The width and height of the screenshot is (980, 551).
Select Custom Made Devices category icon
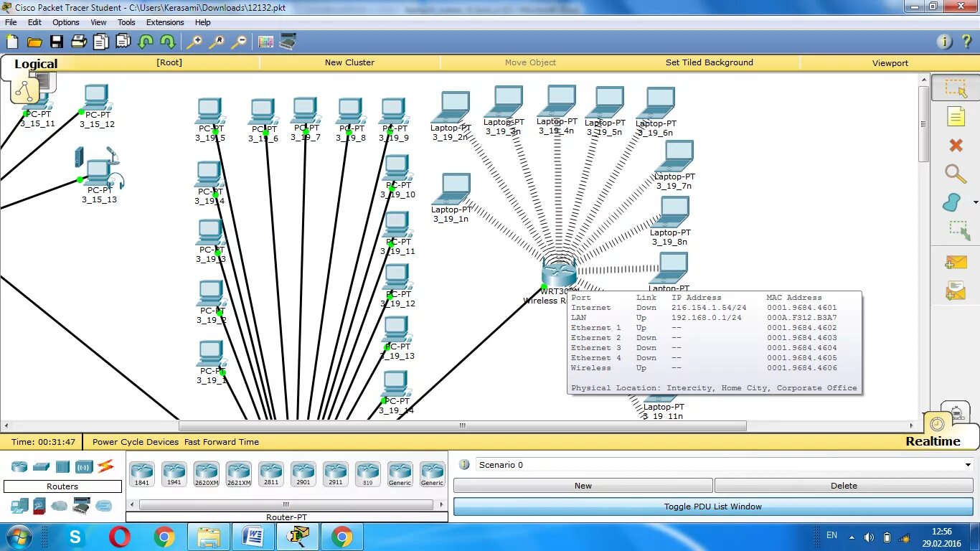81,506
